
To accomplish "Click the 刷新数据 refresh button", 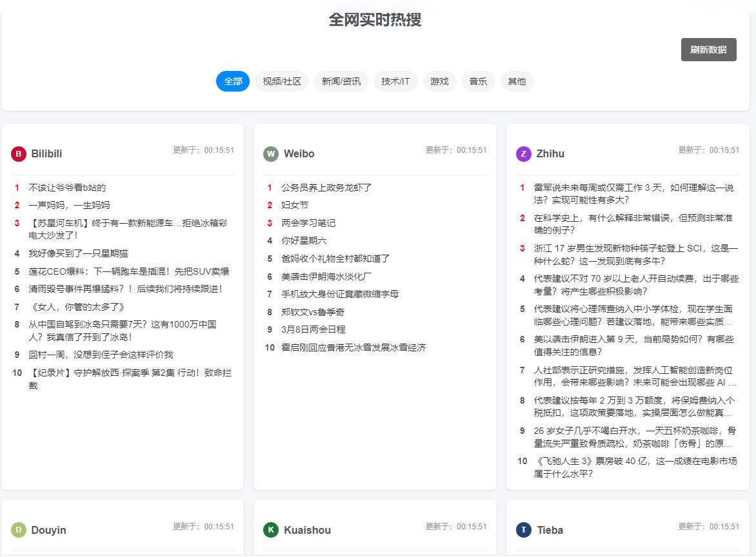I will click(708, 50).
